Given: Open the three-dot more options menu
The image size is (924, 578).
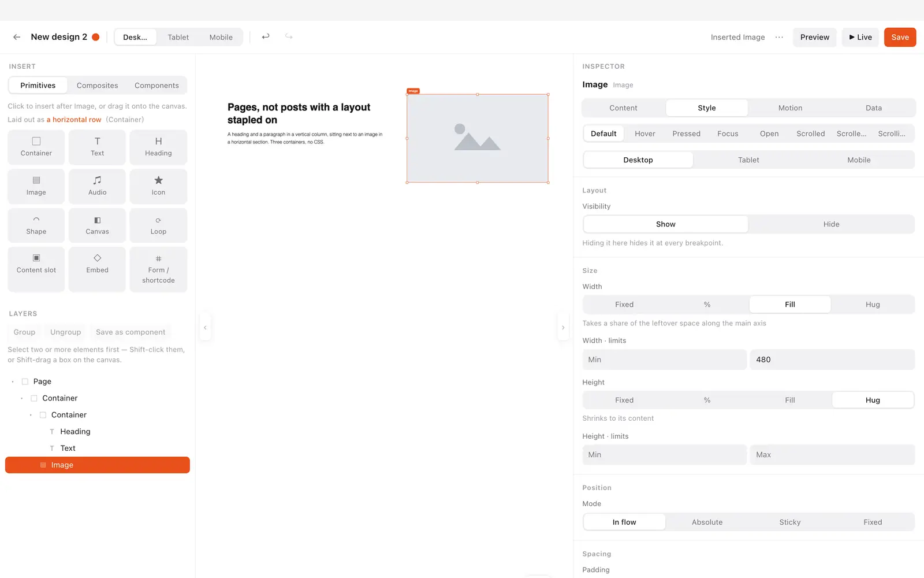Looking at the screenshot, I should pyautogui.click(x=779, y=37).
